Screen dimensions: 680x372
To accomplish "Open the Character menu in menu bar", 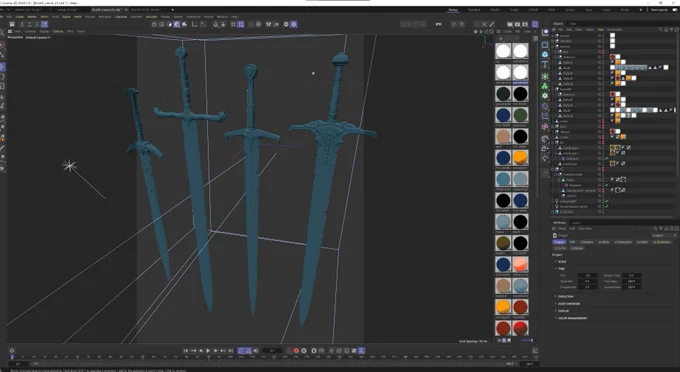I will 121,16.
